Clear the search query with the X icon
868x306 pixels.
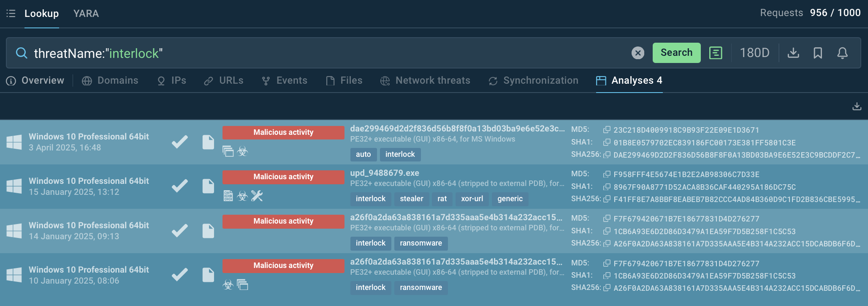coord(637,53)
